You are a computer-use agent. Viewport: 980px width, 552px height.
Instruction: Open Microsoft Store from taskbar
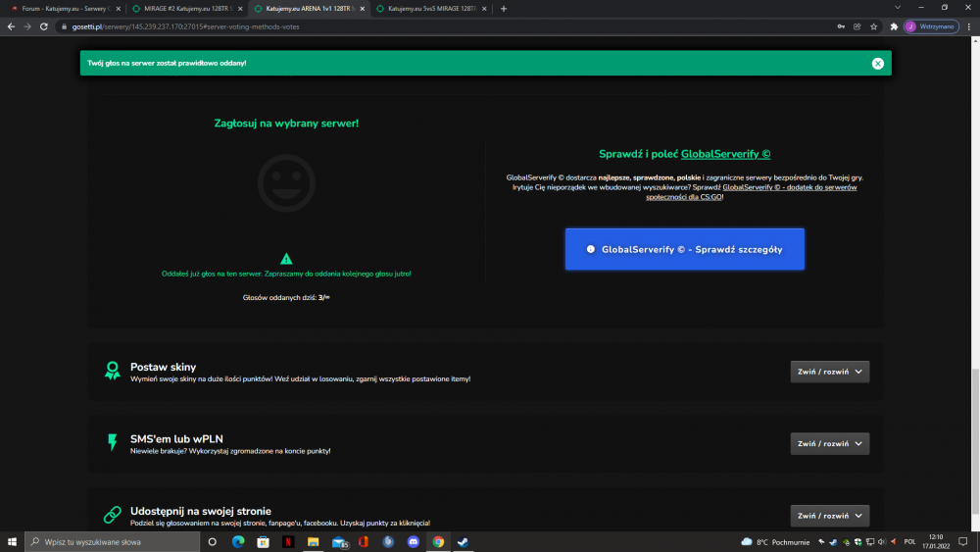[263, 542]
